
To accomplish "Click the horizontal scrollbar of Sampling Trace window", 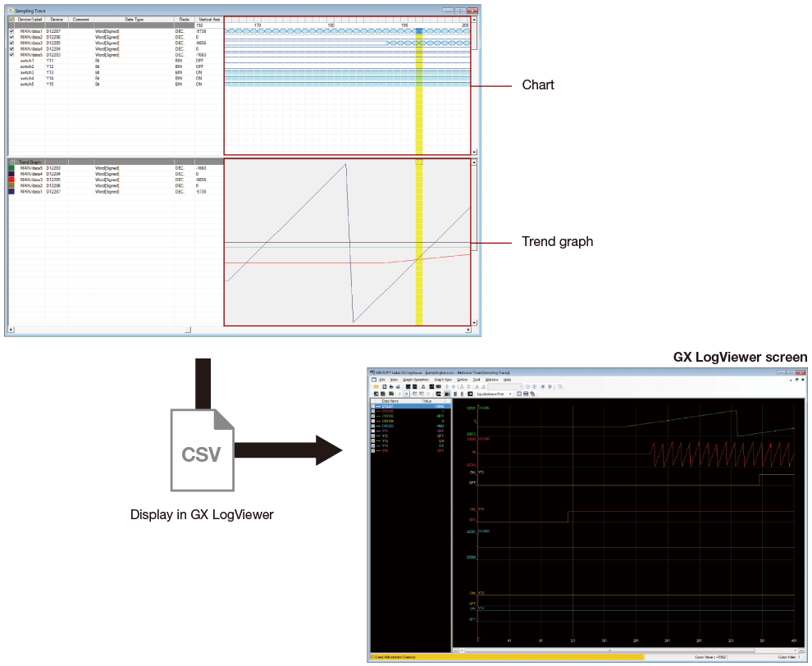I will (239, 330).
